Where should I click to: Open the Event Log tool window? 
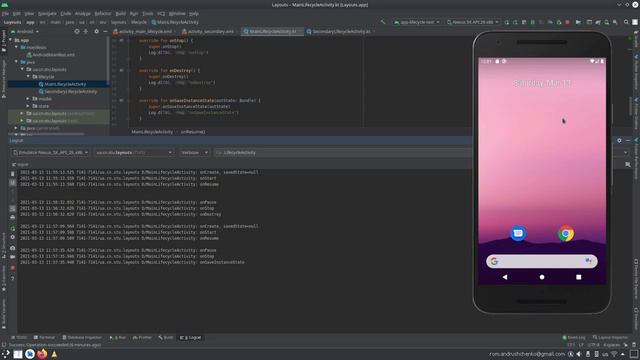574,338
